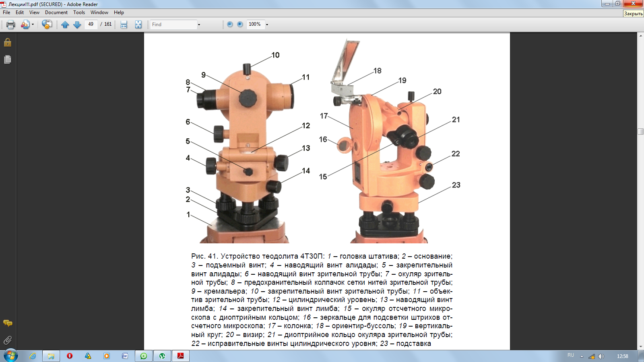Open Windows Explorer from taskbar
Screen dimensions: 644x362
(51, 356)
